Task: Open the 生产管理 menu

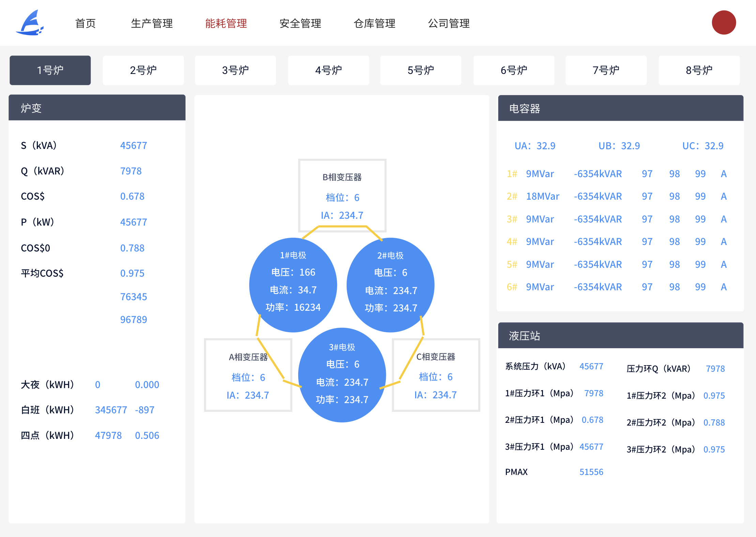Action: tap(152, 23)
